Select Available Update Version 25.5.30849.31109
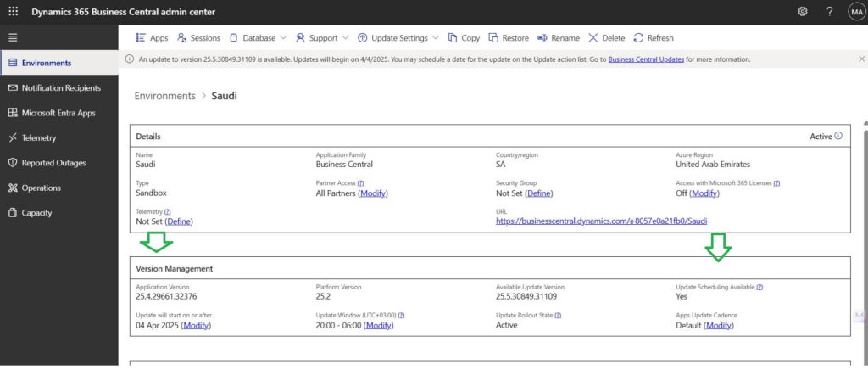868x370 pixels. (526, 297)
